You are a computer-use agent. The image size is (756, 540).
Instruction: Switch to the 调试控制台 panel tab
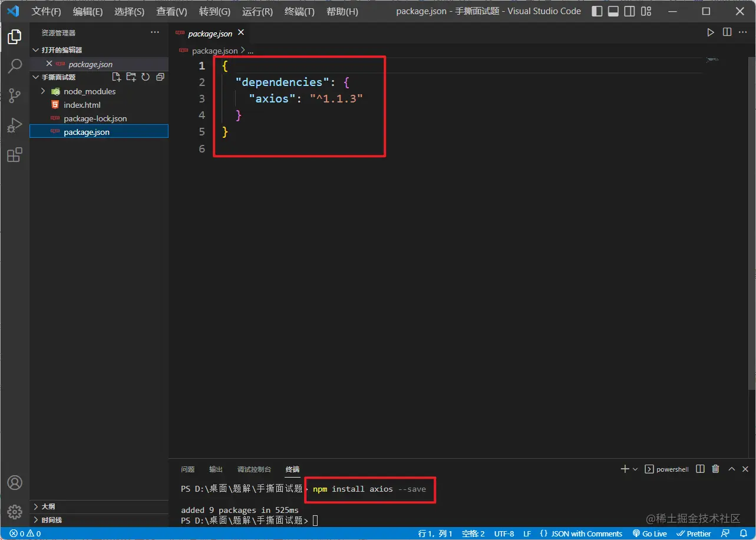255,469
